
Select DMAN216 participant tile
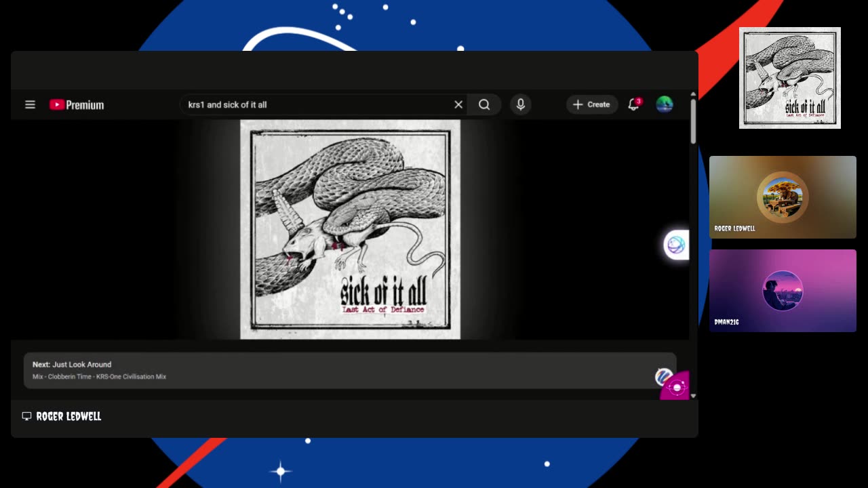pyautogui.click(x=783, y=291)
